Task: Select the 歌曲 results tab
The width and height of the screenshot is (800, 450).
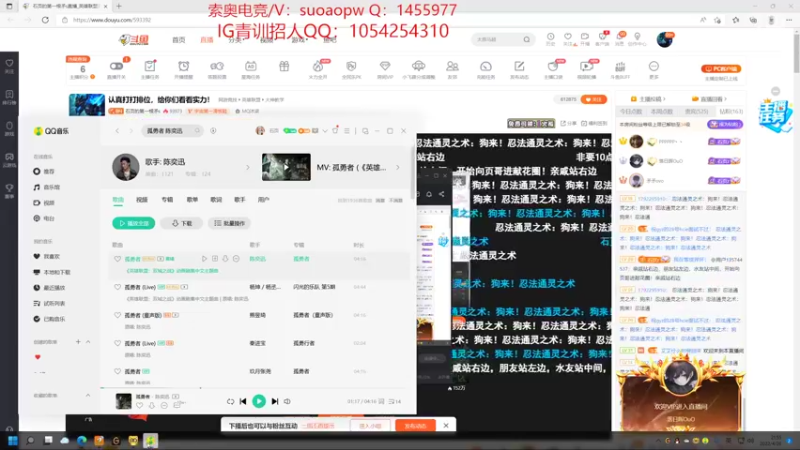Action: 118,199
